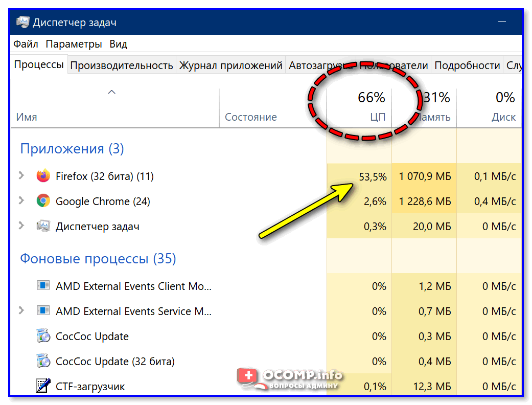Click the CocCoc Update (32 бита) icon

(43, 362)
